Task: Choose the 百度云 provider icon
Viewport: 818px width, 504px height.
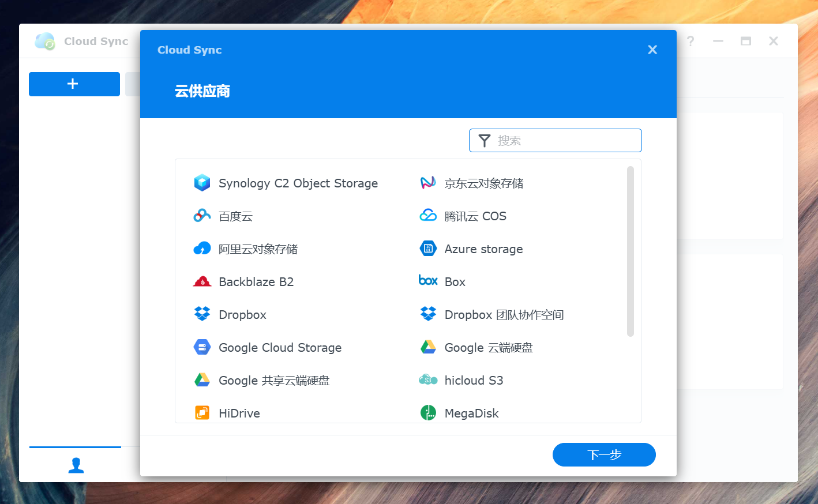Action: [202, 216]
